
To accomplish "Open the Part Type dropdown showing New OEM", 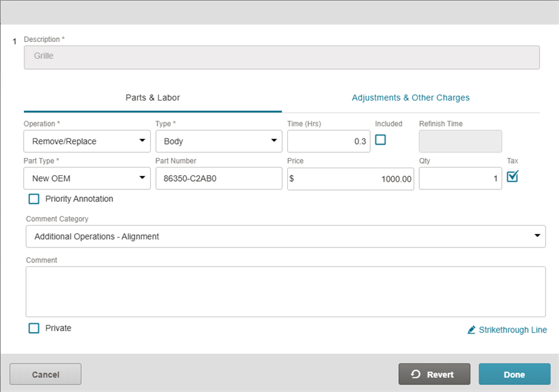I will [87, 178].
